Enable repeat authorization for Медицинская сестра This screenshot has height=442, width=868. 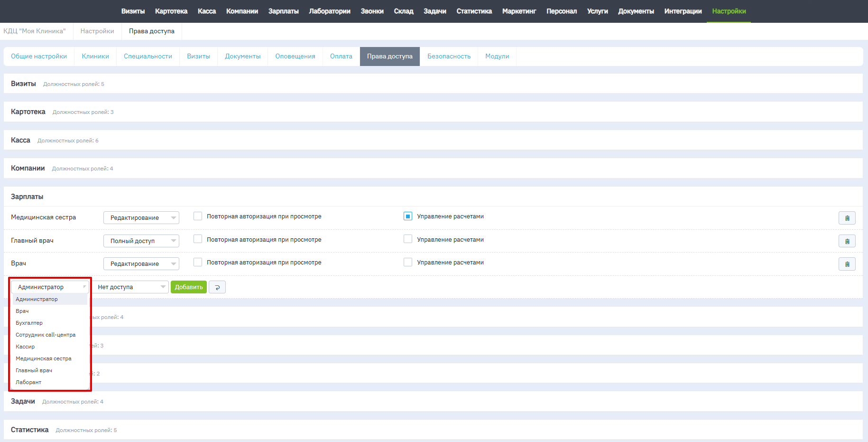[198, 216]
